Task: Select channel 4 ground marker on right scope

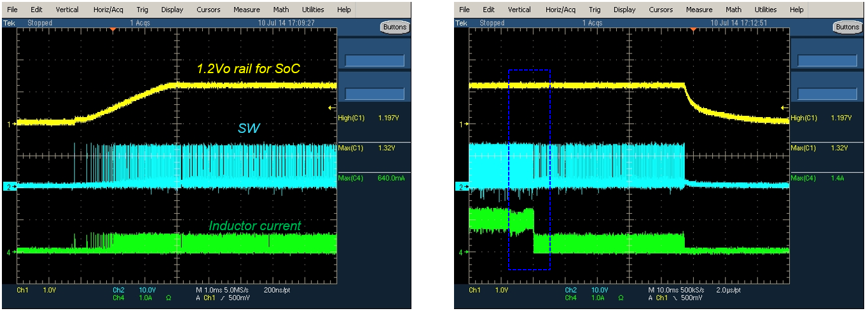Action: pyautogui.click(x=464, y=252)
